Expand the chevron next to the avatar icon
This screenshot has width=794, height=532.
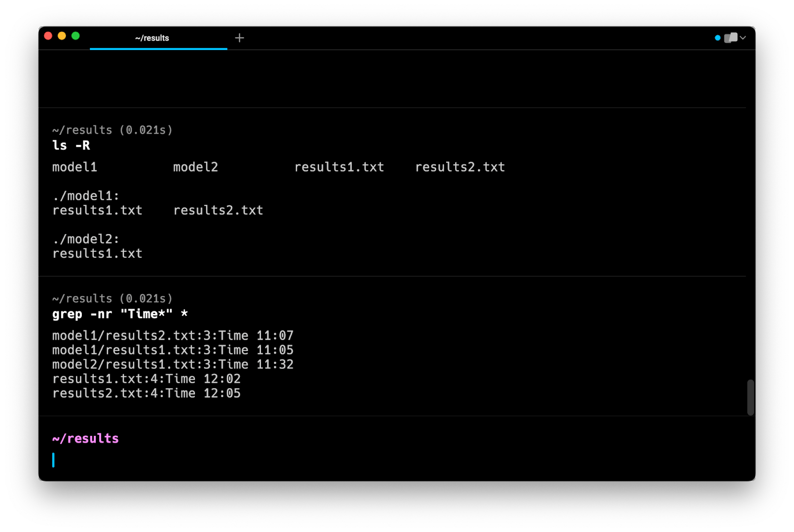coord(743,38)
